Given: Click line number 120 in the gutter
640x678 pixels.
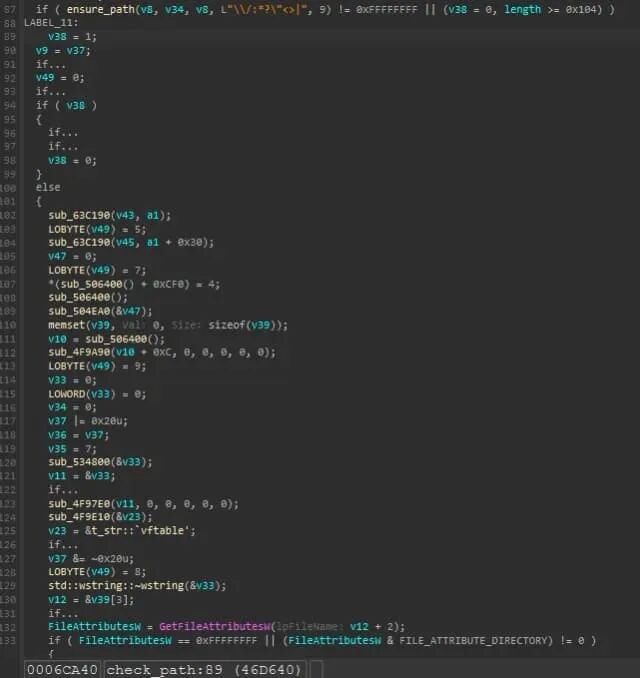Looking at the screenshot, I should point(8,462).
